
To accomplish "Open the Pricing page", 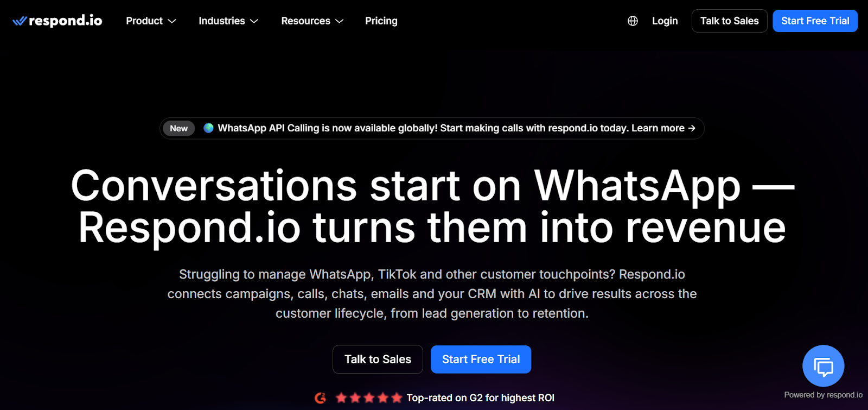I will click(x=381, y=21).
